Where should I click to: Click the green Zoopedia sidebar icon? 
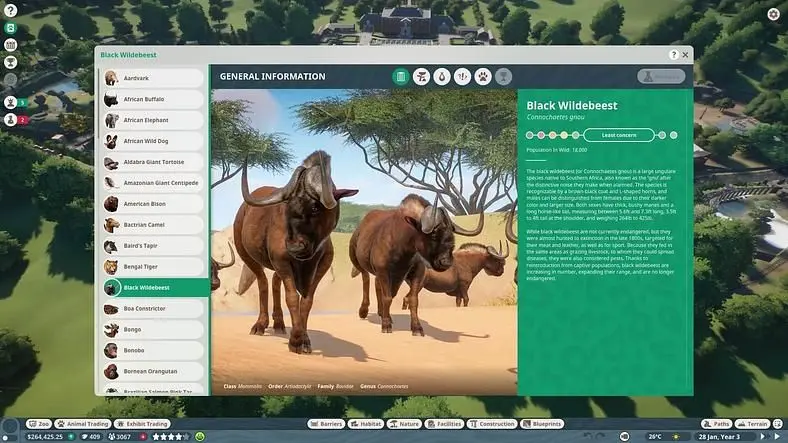click(11, 28)
